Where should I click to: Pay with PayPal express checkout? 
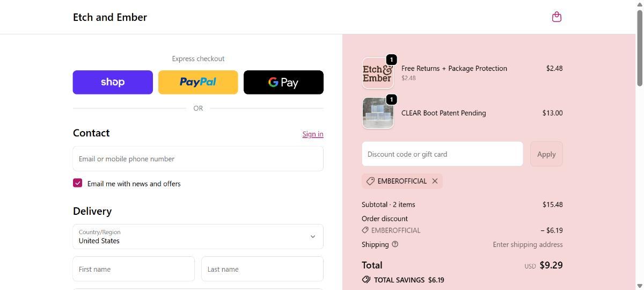pyautogui.click(x=198, y=82)
